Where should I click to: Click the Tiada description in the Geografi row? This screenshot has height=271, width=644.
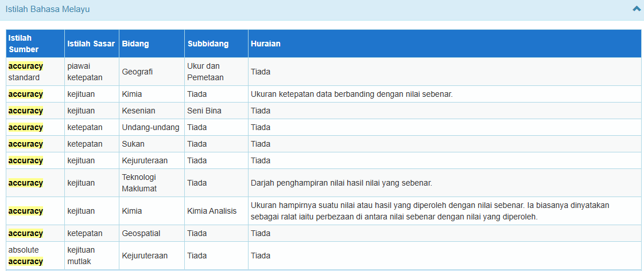(x=261, y=72)
